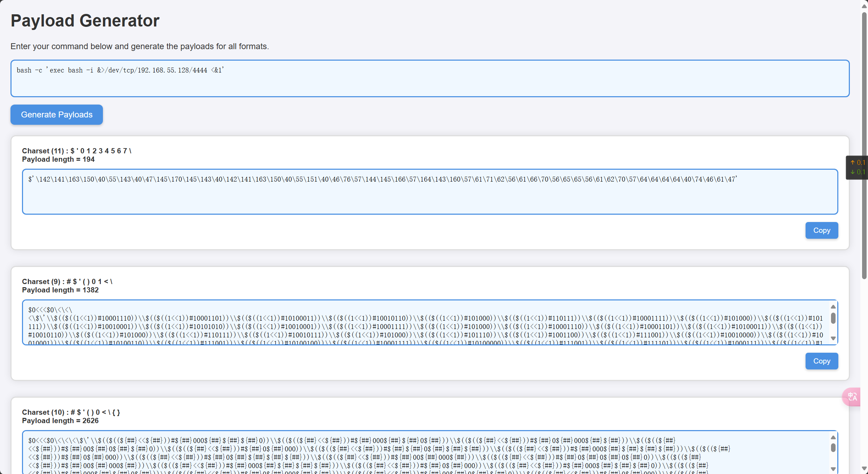Image resolution: width=868 pixels, height=474 pixels.
Task: Click the network speed indicator widget
Action: tap(857, 167)
